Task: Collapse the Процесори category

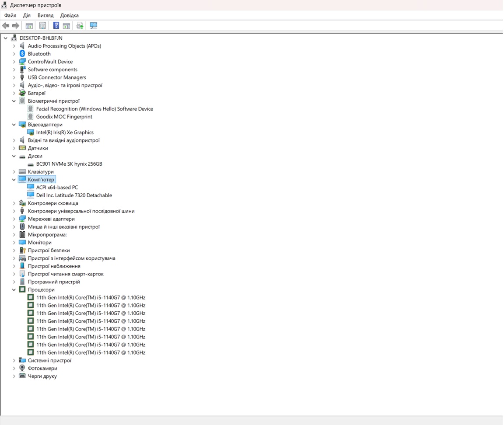Action: [x=14, y=290]
